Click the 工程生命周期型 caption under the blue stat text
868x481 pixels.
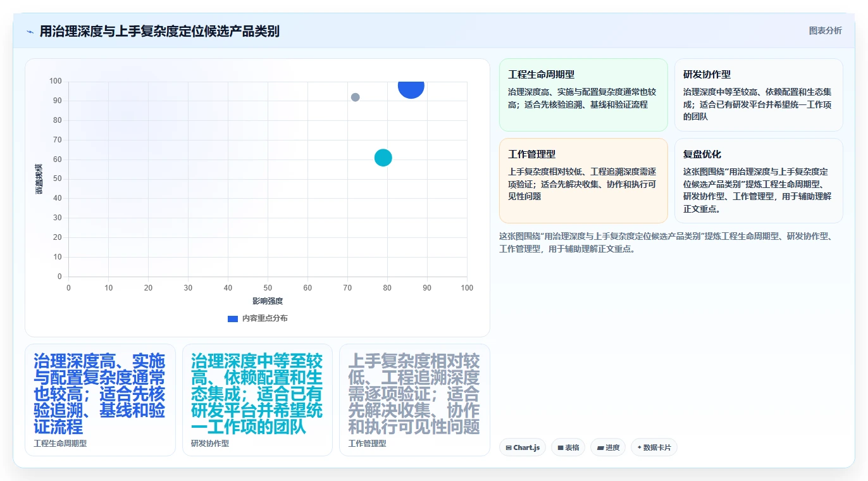tap(60, 444)
